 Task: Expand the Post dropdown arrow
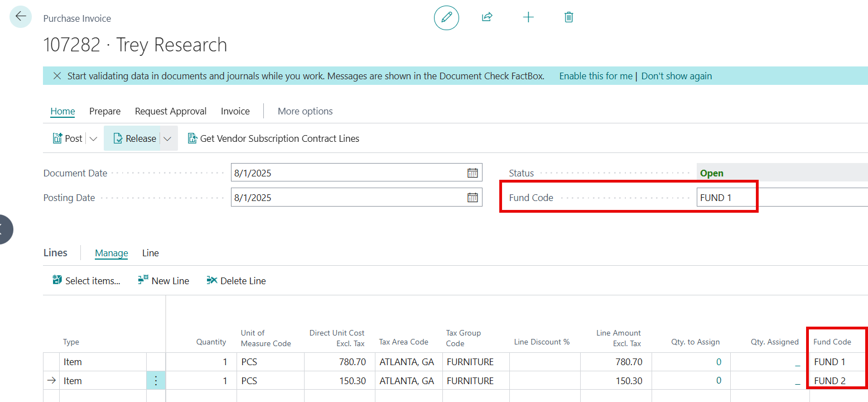(x=93, y=139)
